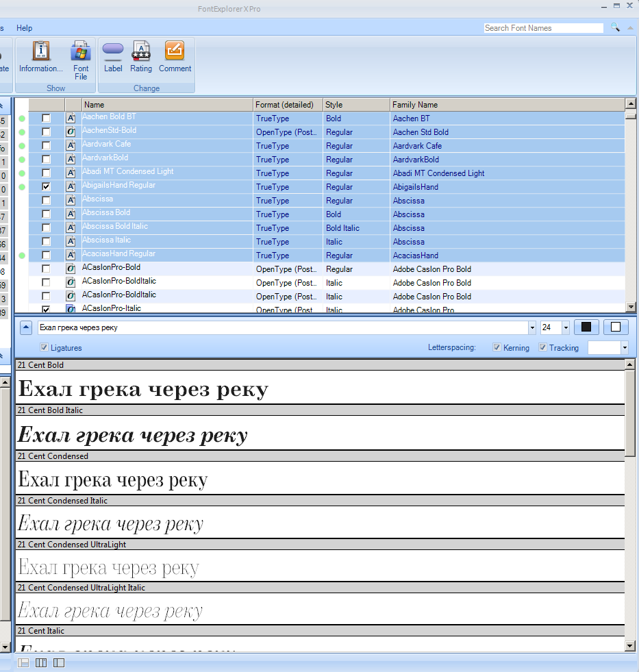Screen dimensions: 639x672
Task: Click the font icon for Abscissa Bold Italic
Action: pyautogui.click(x=71, y=228)
